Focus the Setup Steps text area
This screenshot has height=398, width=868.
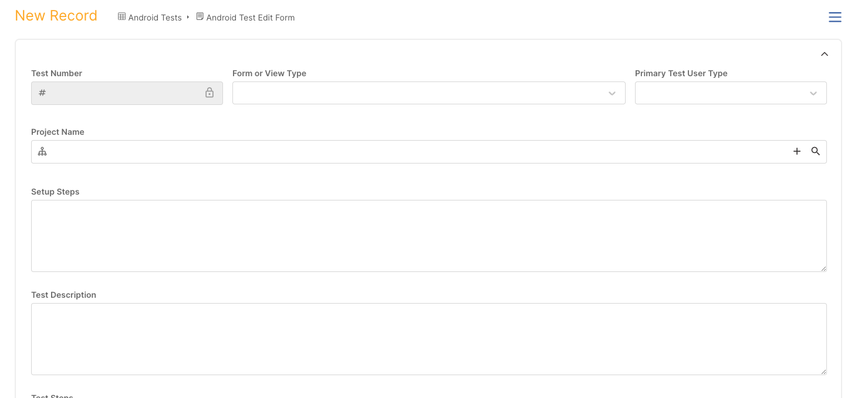coord(428,236)
